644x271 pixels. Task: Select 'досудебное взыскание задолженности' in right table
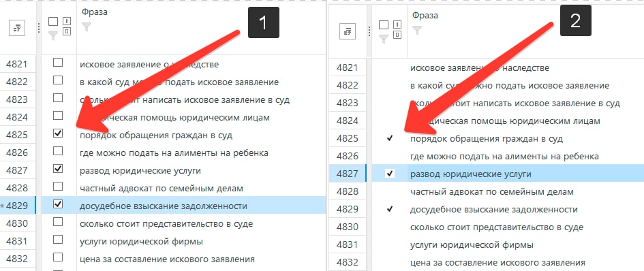(x=494, y=210)
